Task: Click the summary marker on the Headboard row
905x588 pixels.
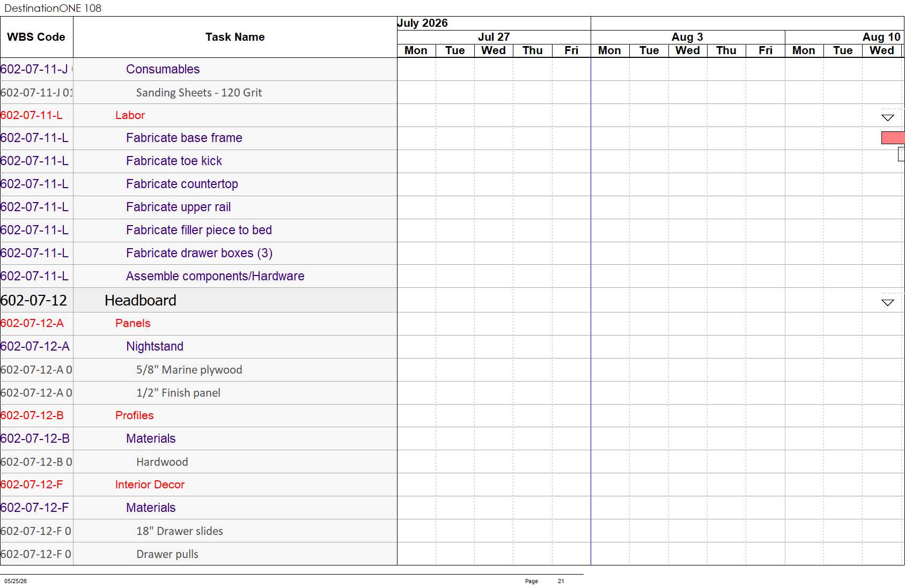Action: coord(888,302)
